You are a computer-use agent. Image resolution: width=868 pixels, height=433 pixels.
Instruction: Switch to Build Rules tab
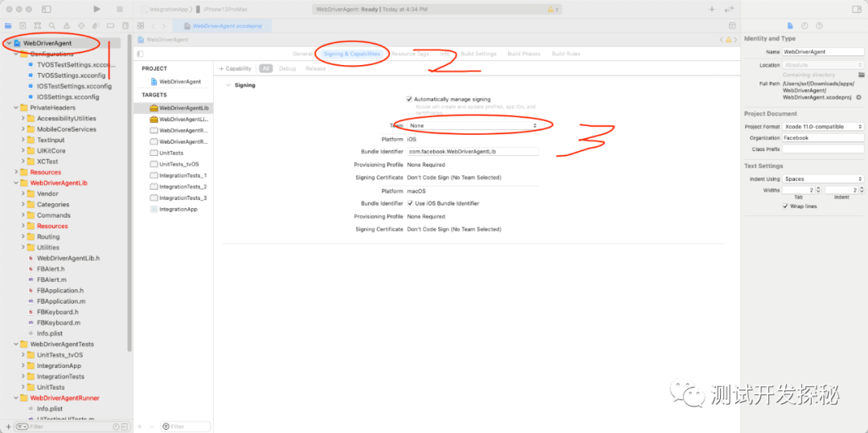[566, 54]
